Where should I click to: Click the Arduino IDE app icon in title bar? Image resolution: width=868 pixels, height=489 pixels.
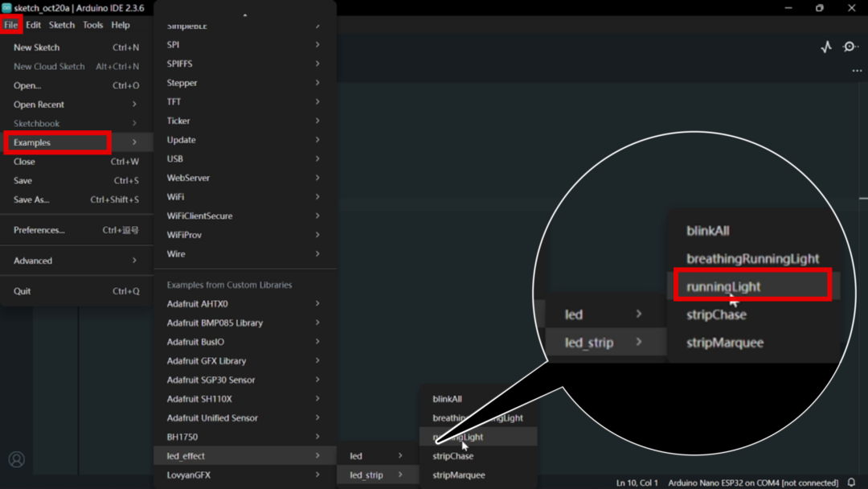click(6, 8)
